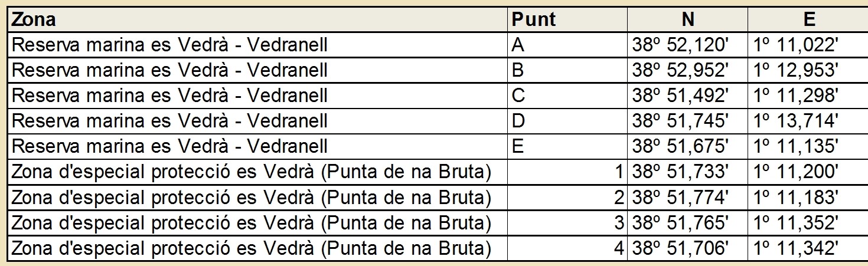The image size is (868, 266).
Task: Click the E coordinate 1º 11,200'
Action: (797, 172)
